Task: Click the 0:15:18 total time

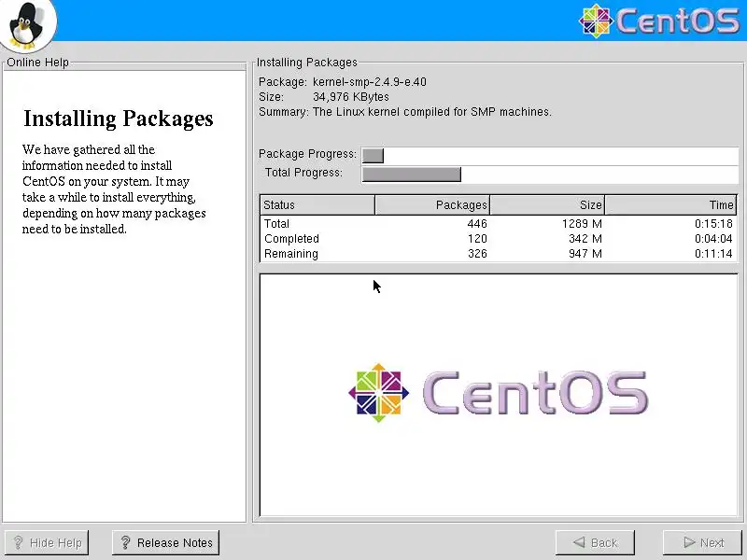Action: click(x=713, y=224)
